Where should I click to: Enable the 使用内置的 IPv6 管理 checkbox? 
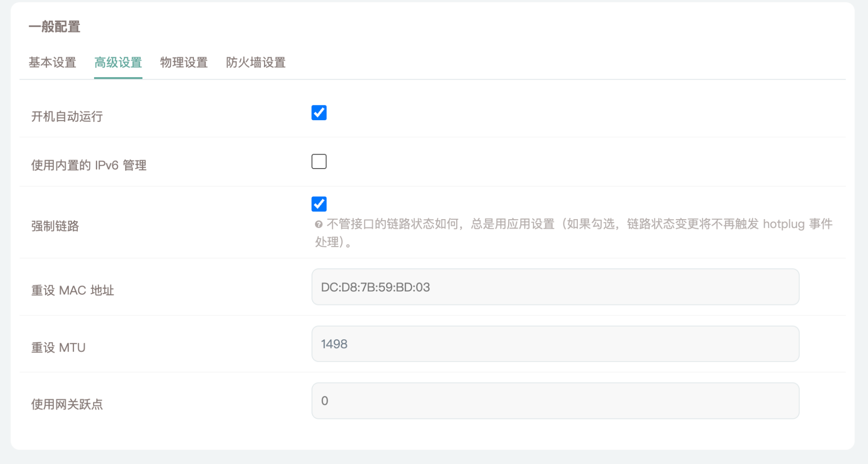click(319, 161)
